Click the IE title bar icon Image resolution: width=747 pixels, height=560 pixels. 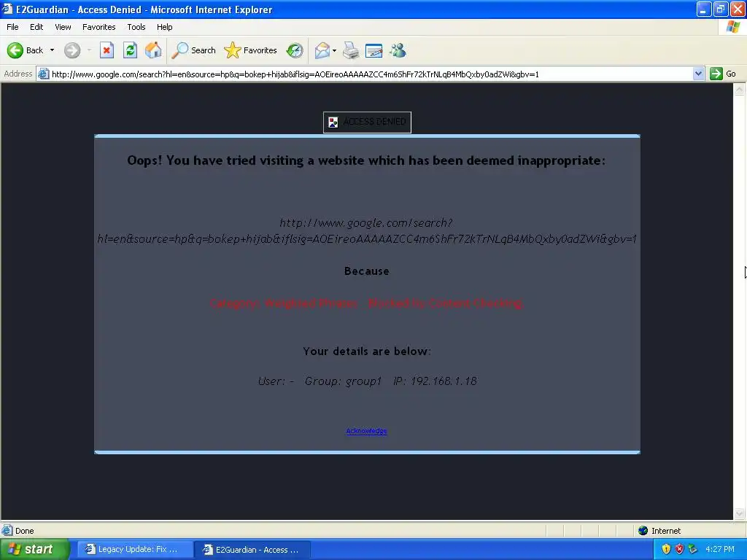coord(7,9)
